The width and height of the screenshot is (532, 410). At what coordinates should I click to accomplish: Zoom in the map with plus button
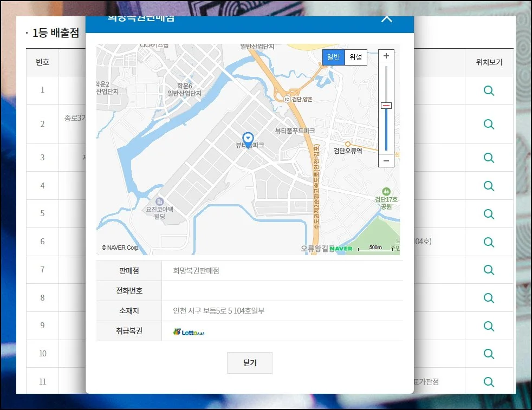coord(386,56)
